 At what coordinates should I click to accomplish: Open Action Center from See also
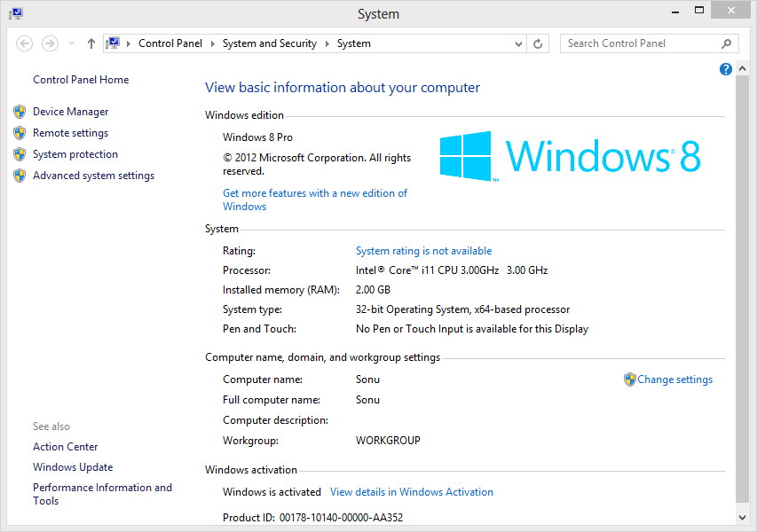point(65,446)
